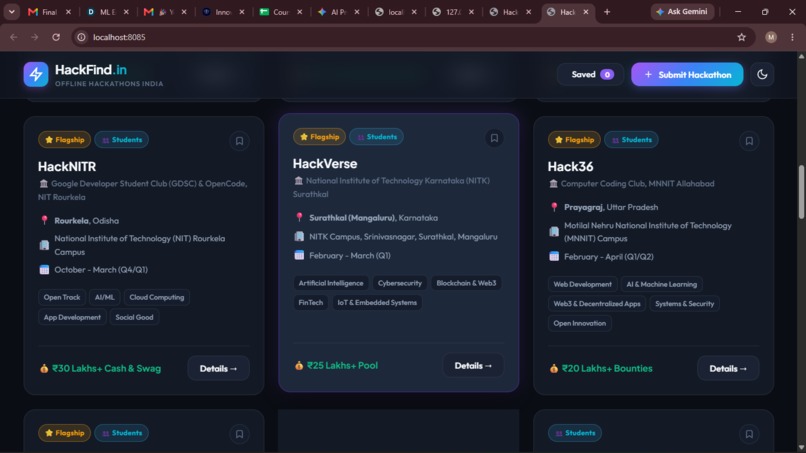Open the Chrome profile avatar
The width and height of the screenshot is (806, 453).
click(x=771, y=37)
